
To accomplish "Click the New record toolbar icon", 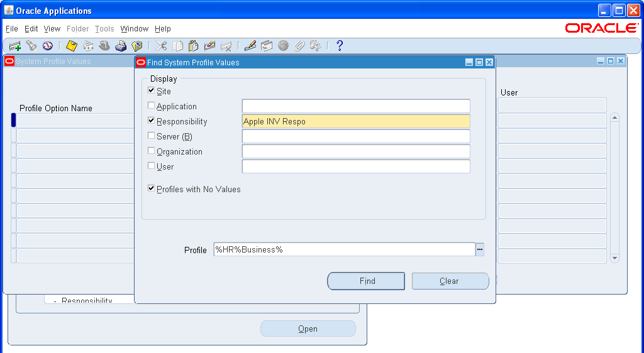I will point(15,46).
